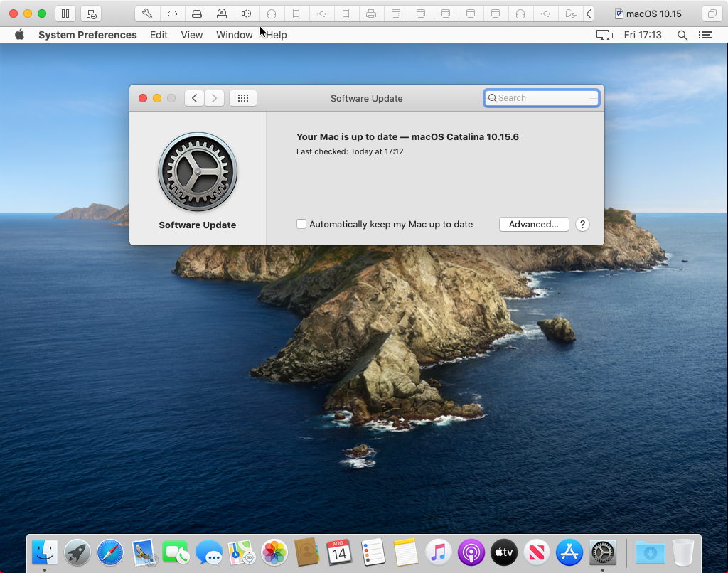The image size is (728, 573).
Task: Open Safari from the Dock
Action: [110, 552]
